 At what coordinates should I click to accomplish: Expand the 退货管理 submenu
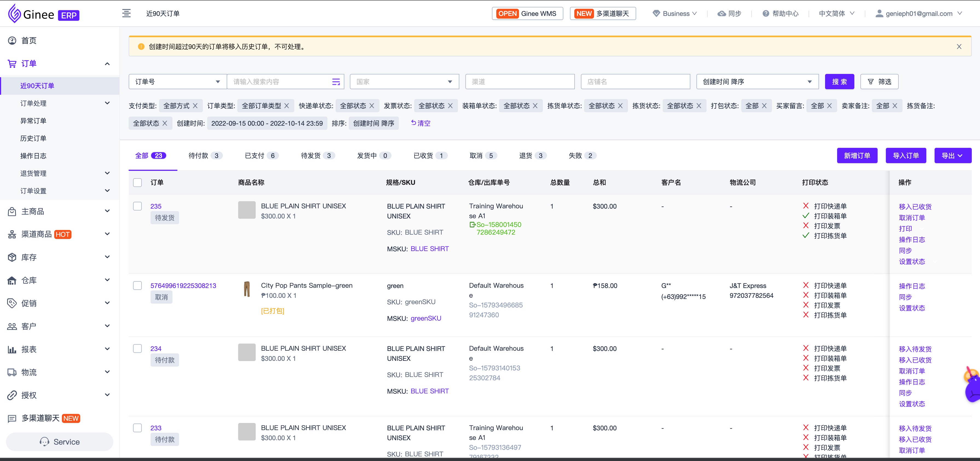[x=107, y=173]
